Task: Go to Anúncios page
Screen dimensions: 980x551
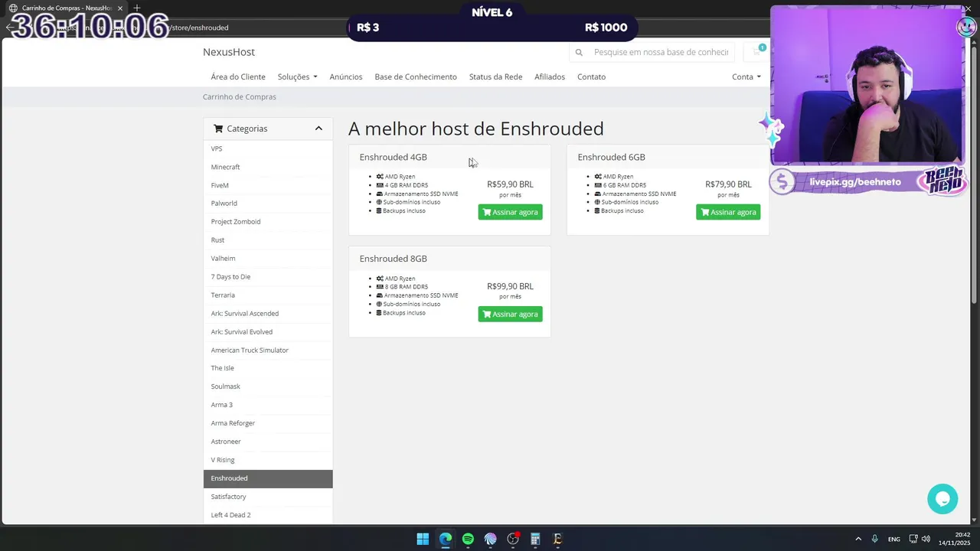Action: pyautogui.click(x=346, y=77)
